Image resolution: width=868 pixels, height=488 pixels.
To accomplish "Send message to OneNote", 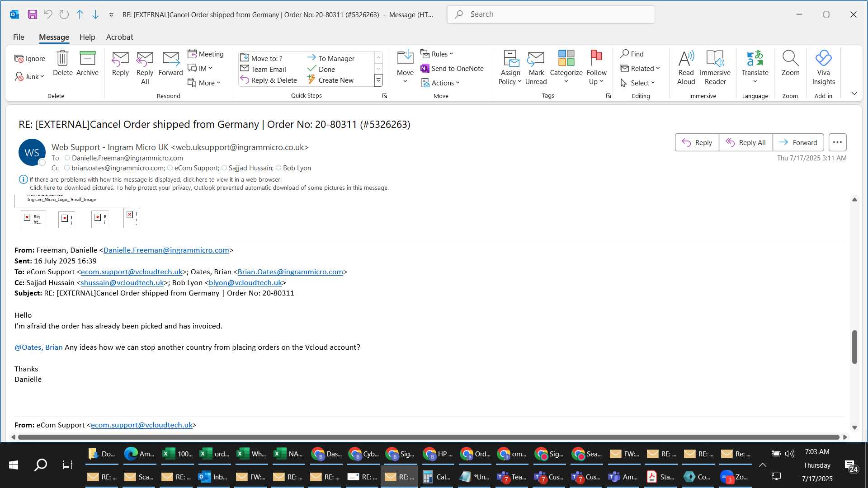I will pos(452,68).
